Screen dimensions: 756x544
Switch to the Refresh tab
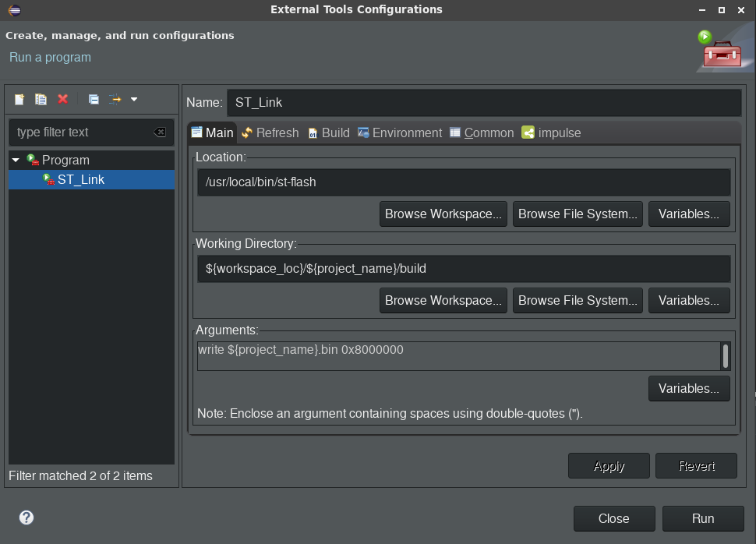pos(270,132)
